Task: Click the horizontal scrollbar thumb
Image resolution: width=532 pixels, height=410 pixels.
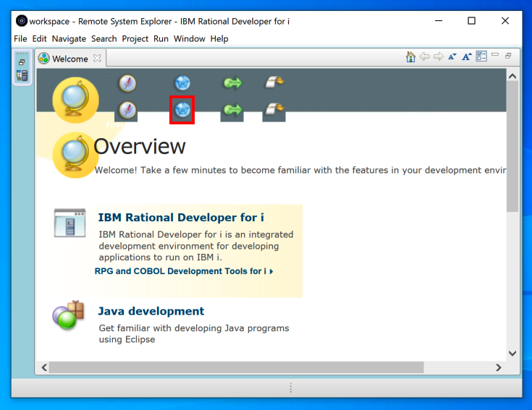Action: [x=235, y=367]
